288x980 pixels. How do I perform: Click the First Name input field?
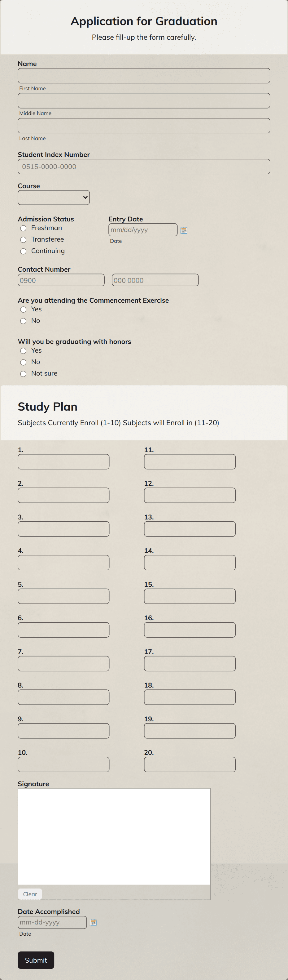click(144, 75)
